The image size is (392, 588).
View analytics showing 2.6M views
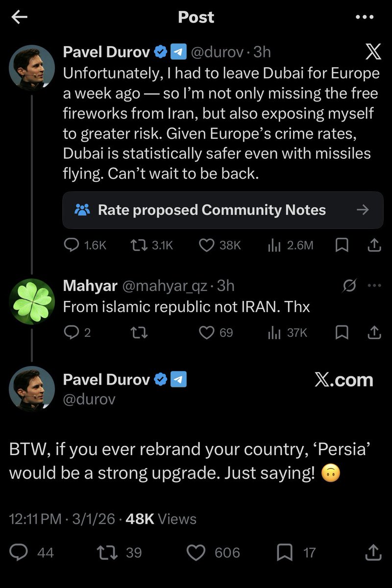(x=291, y=245)
